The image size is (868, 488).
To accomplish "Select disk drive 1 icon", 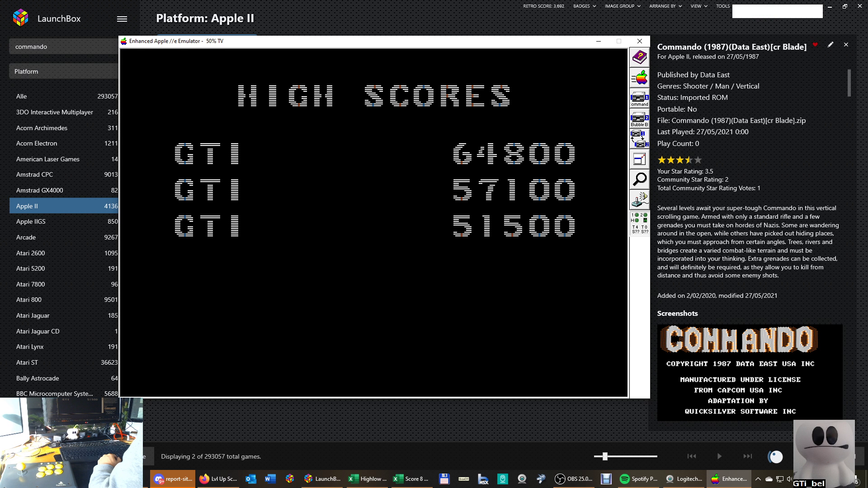I will point(639,98).
